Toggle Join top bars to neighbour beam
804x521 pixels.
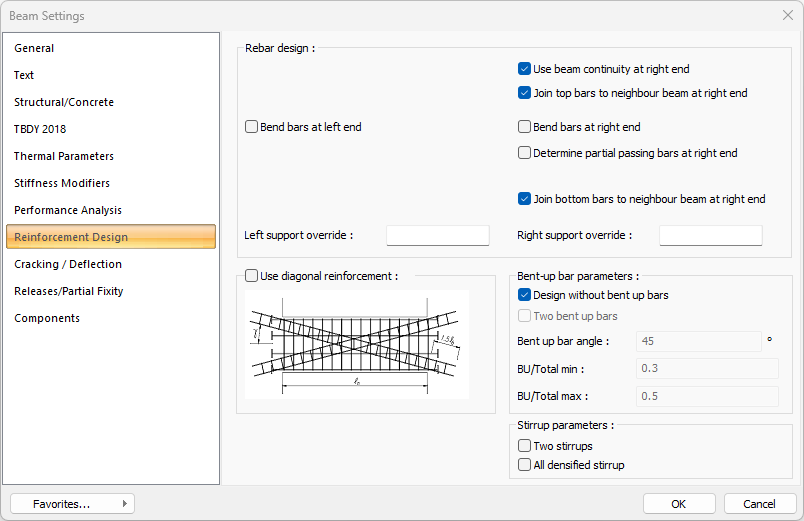524,93
